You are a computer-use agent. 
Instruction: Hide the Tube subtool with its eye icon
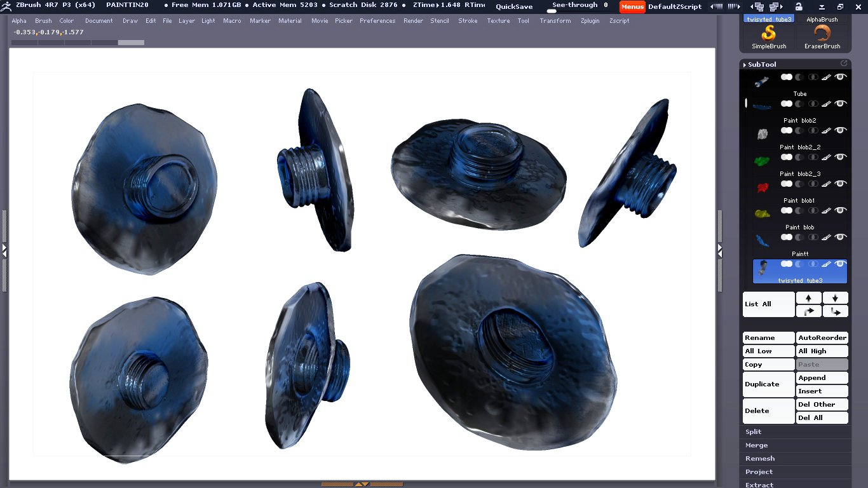pyautogui.click(x=841, y=77)
